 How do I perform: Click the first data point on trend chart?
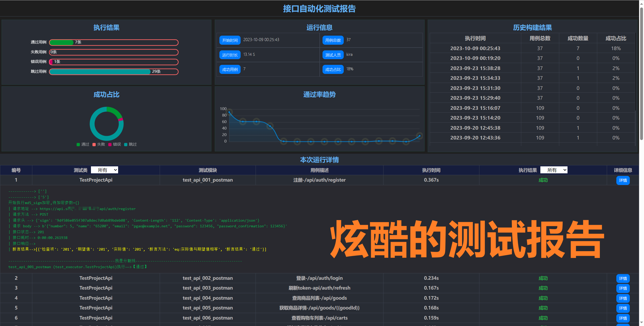click(229, 112)
